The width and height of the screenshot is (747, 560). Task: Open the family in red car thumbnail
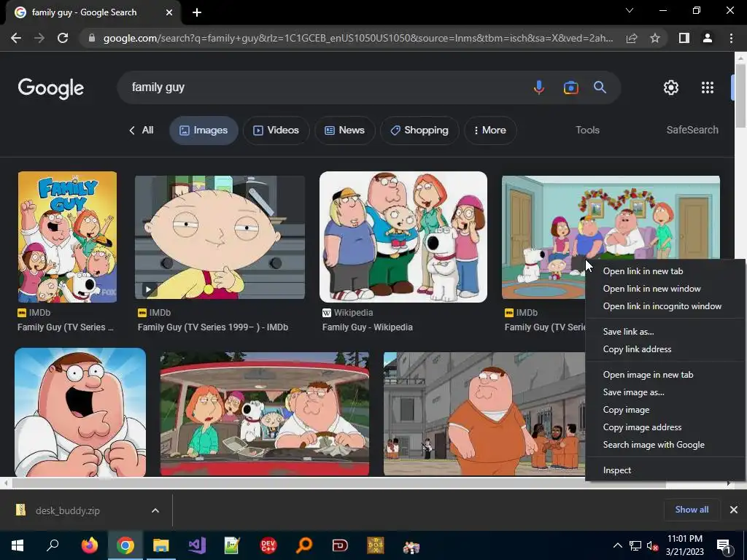tap(264, 414)
